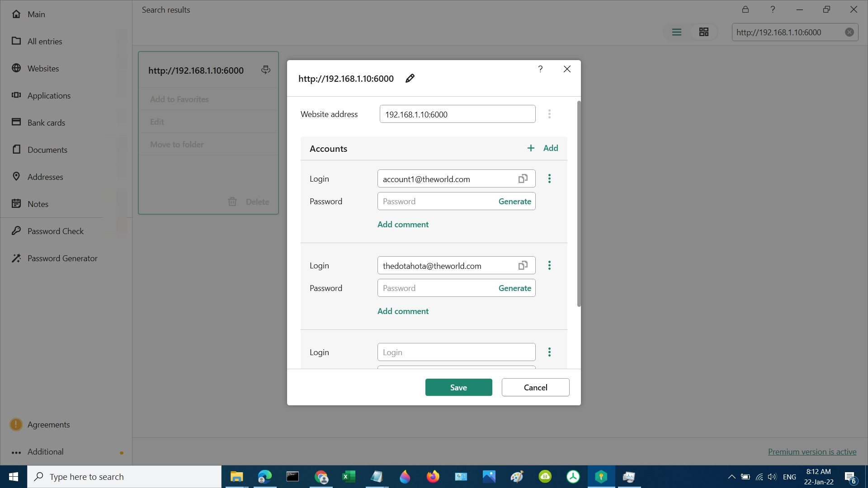The image size is (868, 488).
Task: Click the dialog vertical scrollbar
Action: pos(579,203)
